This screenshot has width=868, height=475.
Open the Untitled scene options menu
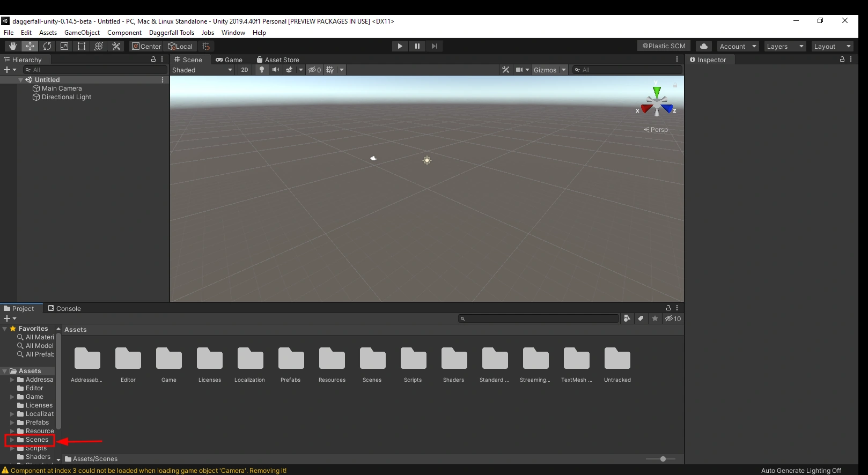click(163, 80)
